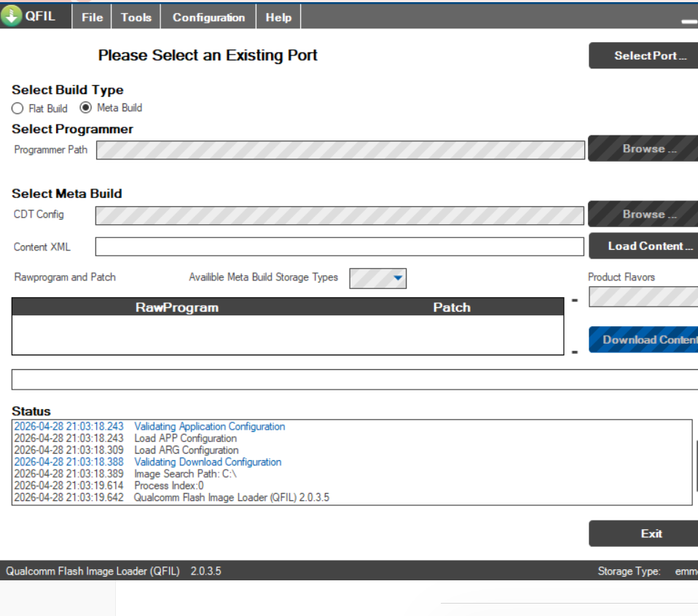Browse for the programmer file
The height and width of the screenshot is (616, 698).
click(643, 149)
